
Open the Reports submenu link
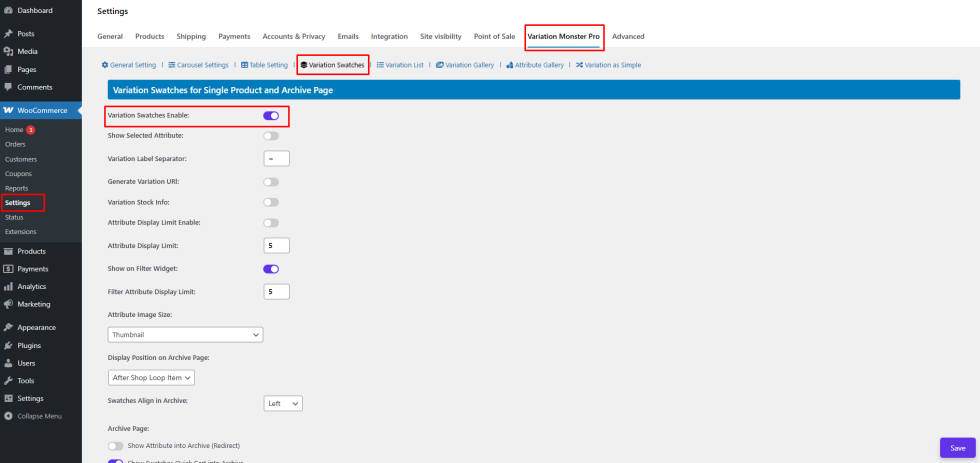coord(16,188)
